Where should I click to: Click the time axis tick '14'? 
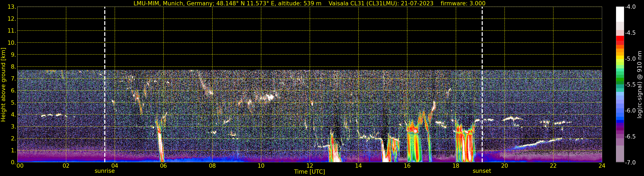(x=358, y=166)
